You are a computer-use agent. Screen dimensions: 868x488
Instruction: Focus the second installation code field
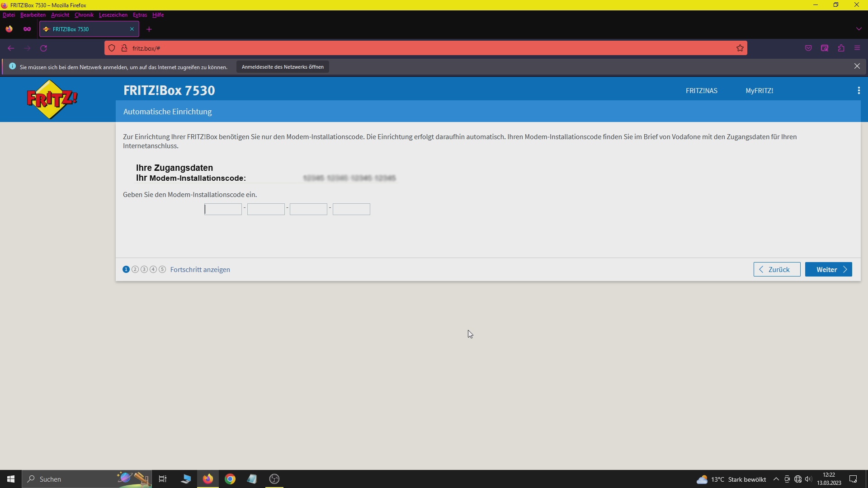pos(266,209)
